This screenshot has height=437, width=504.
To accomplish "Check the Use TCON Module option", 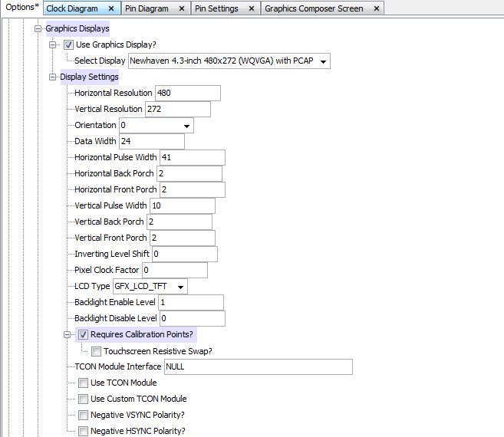I will (x=83, y=383).
